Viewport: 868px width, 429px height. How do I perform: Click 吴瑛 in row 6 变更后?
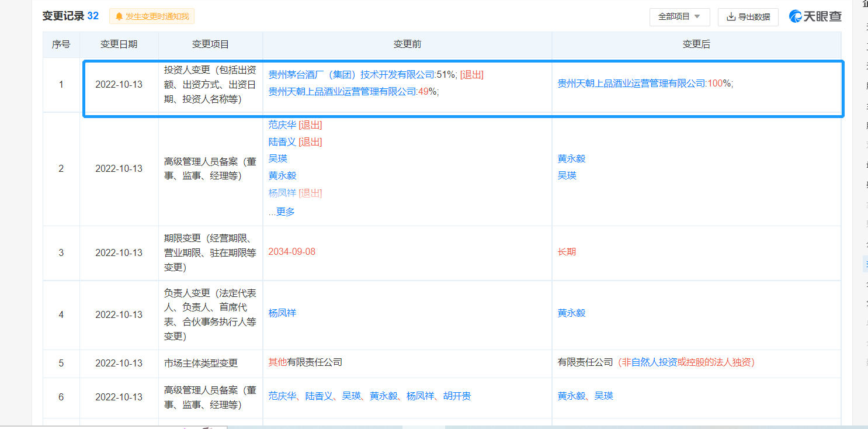coord(604,396)
